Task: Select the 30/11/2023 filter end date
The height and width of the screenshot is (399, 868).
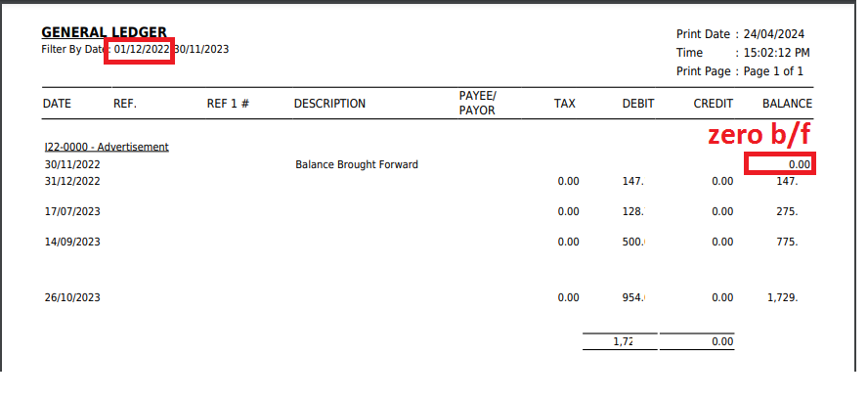Action: (x=201, y=49)
